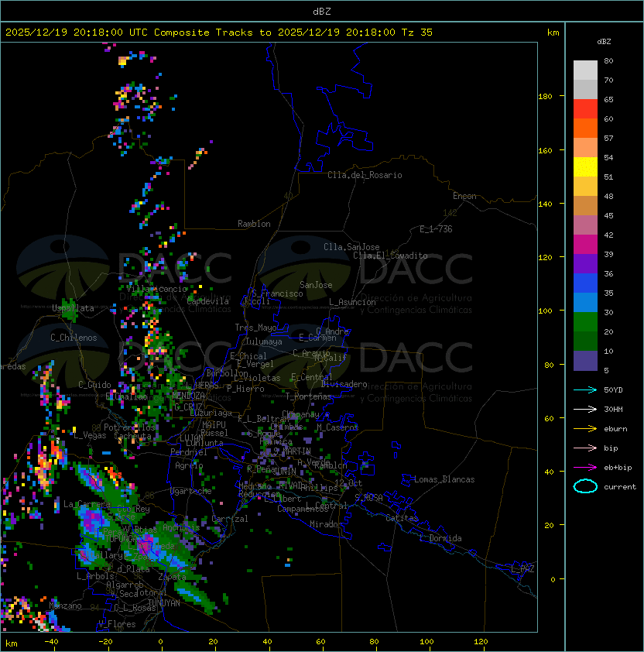Click the Potrerillos label
Screen dimensions: 644x652
pos(129,427)
